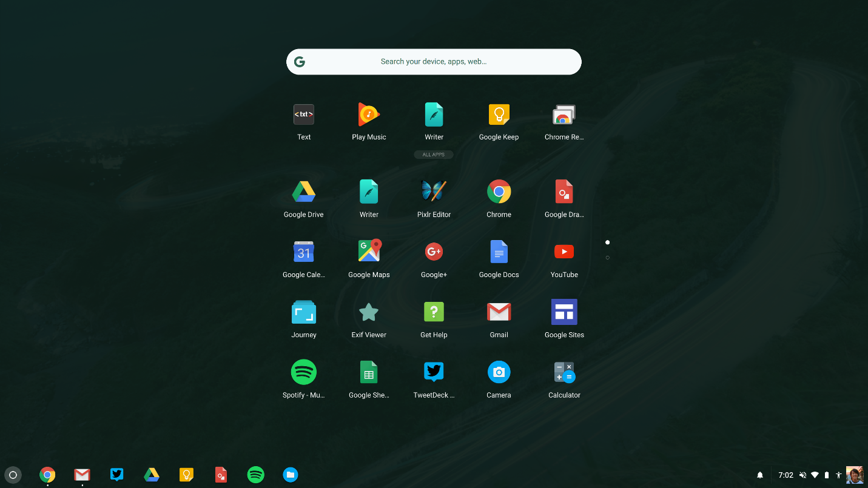Open Chrome from the All Apps grid

click(499, 192)
